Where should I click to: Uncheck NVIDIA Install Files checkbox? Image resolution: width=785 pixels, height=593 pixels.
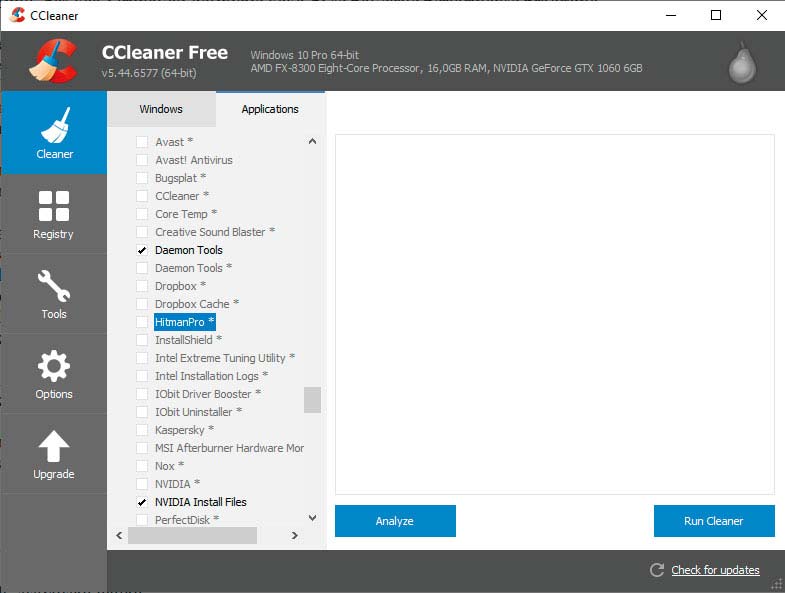pyautogui.click(x=142, y=502)
